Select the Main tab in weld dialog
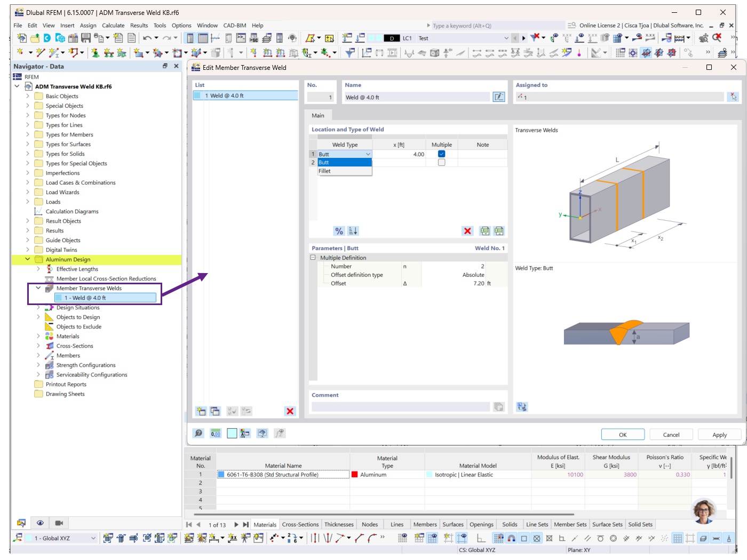The width and height of the screenshot is (747, 560). click(318, 115)
